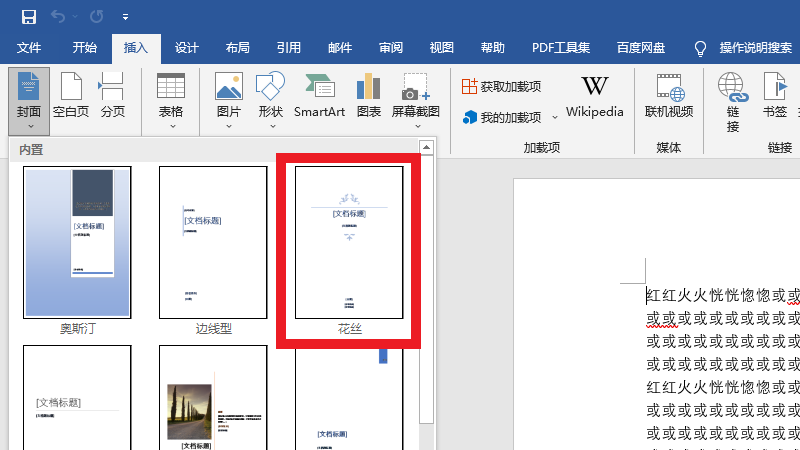
Task: Expand the cover page (封面) dropdown
Action: coord(29,126)
